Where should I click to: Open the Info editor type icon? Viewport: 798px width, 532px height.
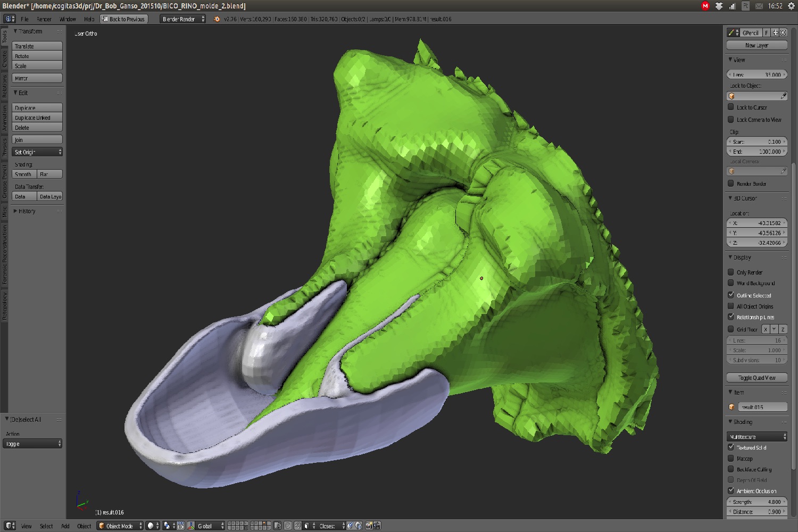pyautogui.click(x=10, y=19)
